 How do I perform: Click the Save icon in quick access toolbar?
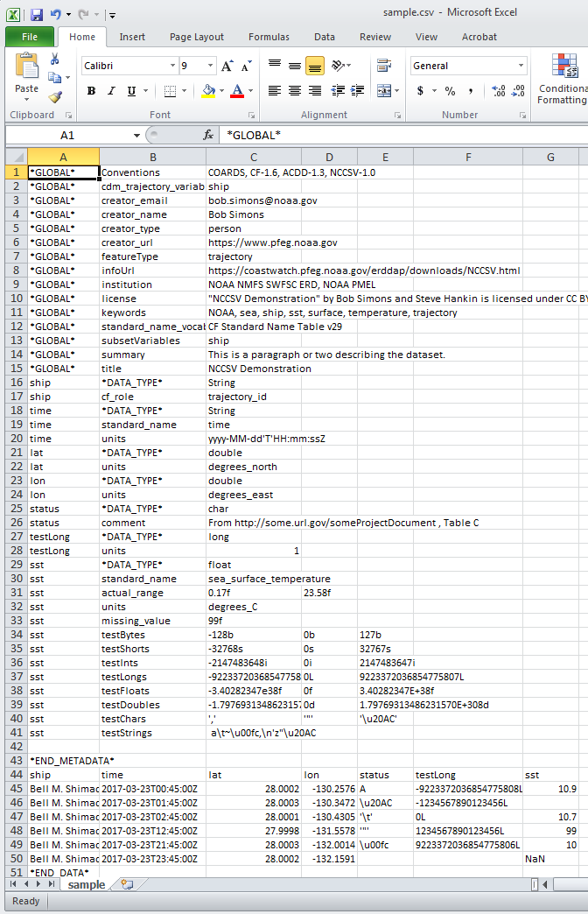[x=37, y=14]
